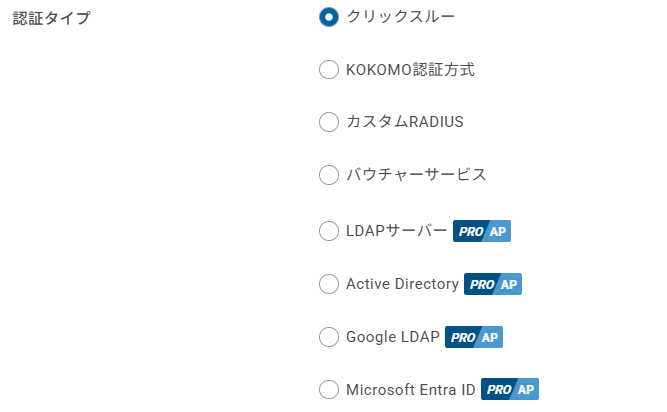
Task: Select the Microsoft Entra ID radio button
Action: click(329, 389)
